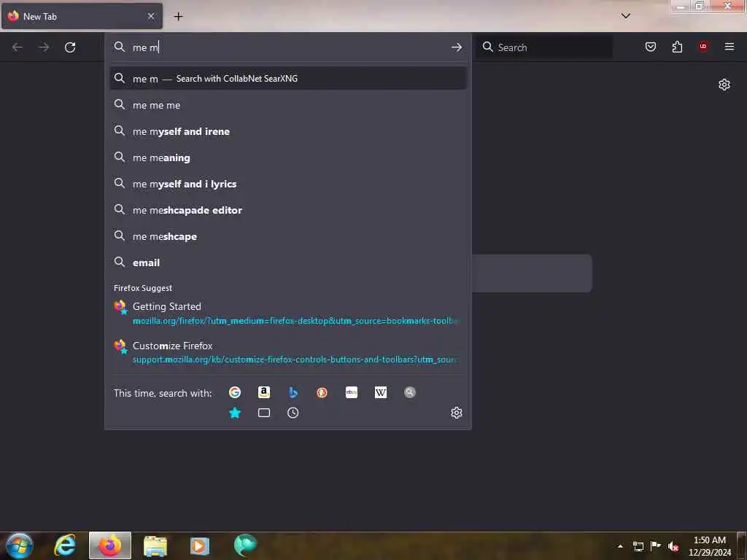Search with the Wikipedia W icon
Image resolution: width=747 pixels, height=560 pixels.
[x=381, y=392]
